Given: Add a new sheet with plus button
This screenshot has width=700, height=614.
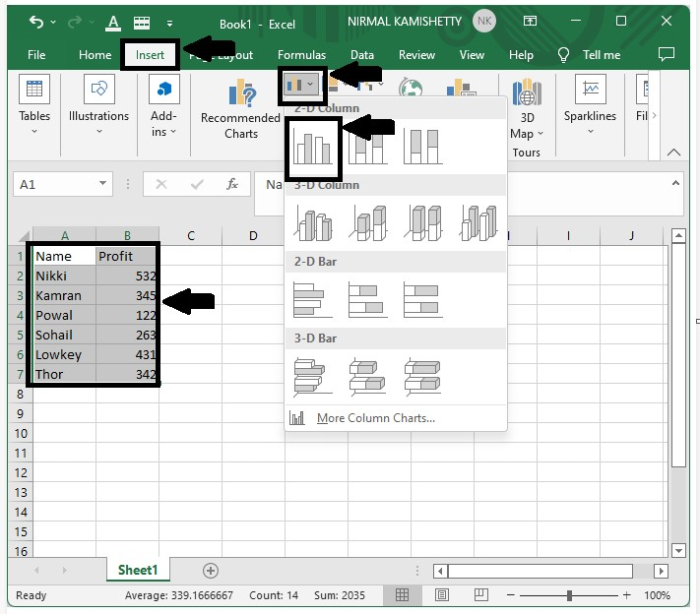Looking at the screenshot, I should click(210, 570).
